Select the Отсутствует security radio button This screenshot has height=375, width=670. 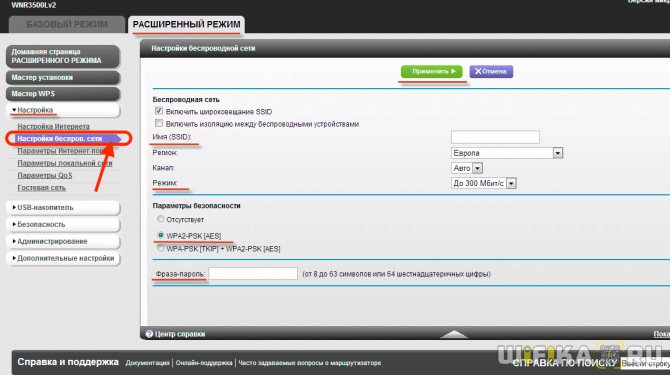(161, 219)
